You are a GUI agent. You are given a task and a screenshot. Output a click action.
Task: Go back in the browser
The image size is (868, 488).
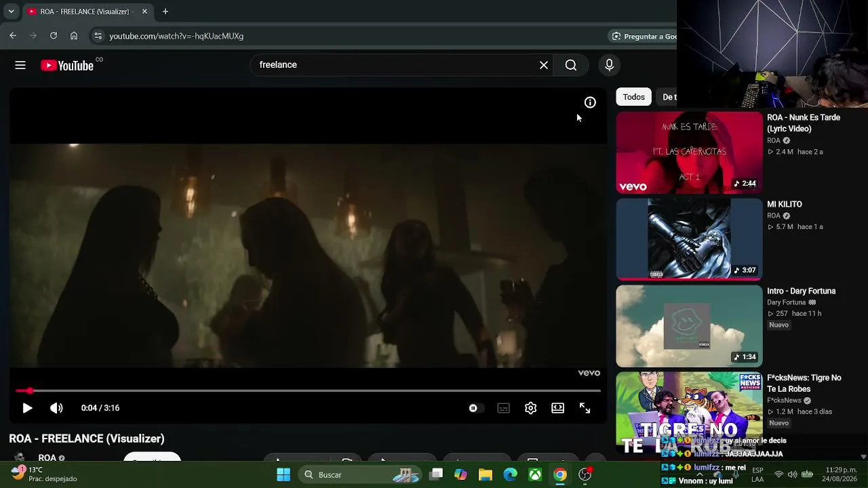13,36
